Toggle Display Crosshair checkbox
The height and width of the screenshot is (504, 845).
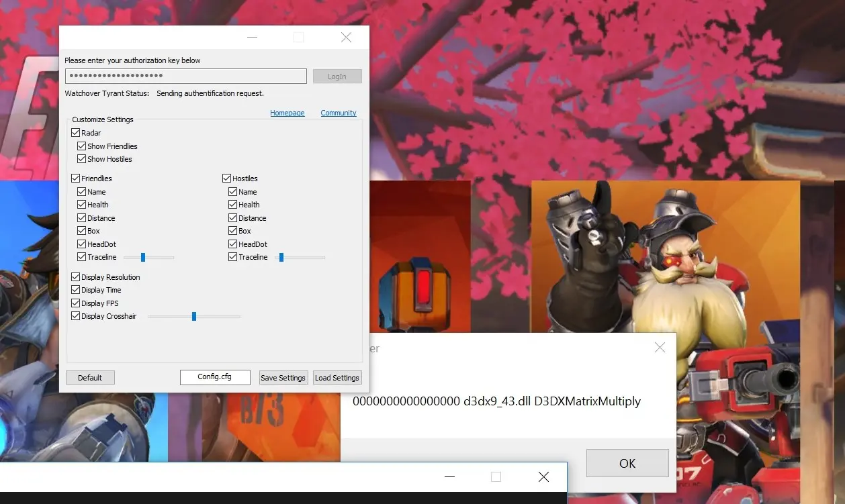point(75,316)
